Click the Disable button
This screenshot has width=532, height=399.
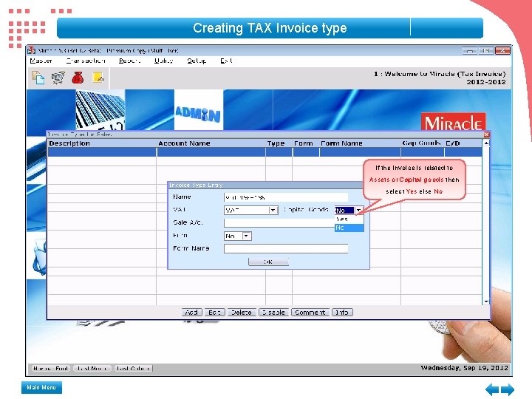[273, 312]
